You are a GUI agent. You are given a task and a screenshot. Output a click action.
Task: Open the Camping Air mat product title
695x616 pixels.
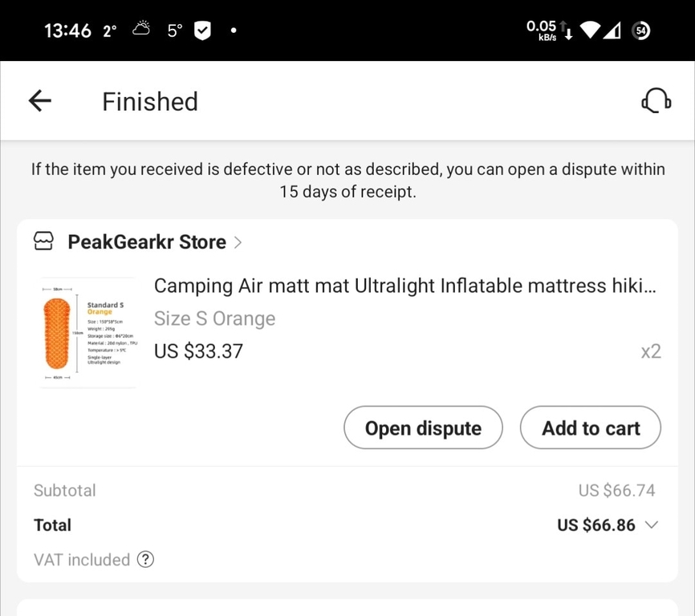(404, 286)
